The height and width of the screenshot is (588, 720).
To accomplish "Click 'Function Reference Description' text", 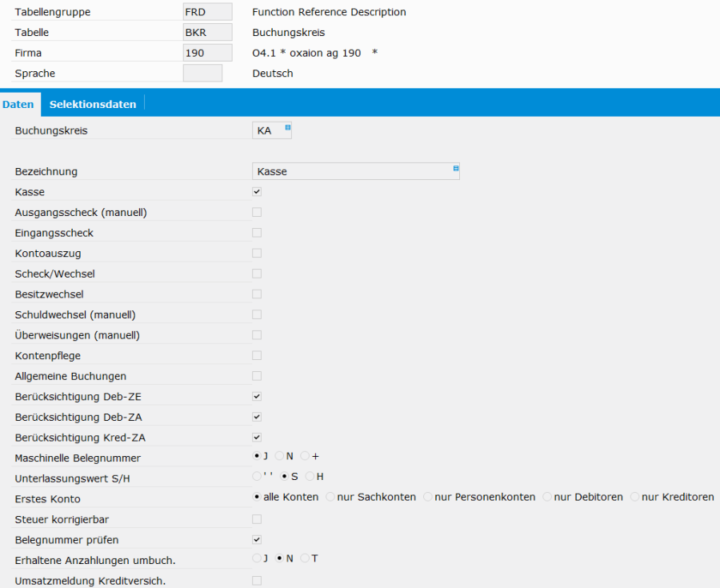I will point(330,12).
